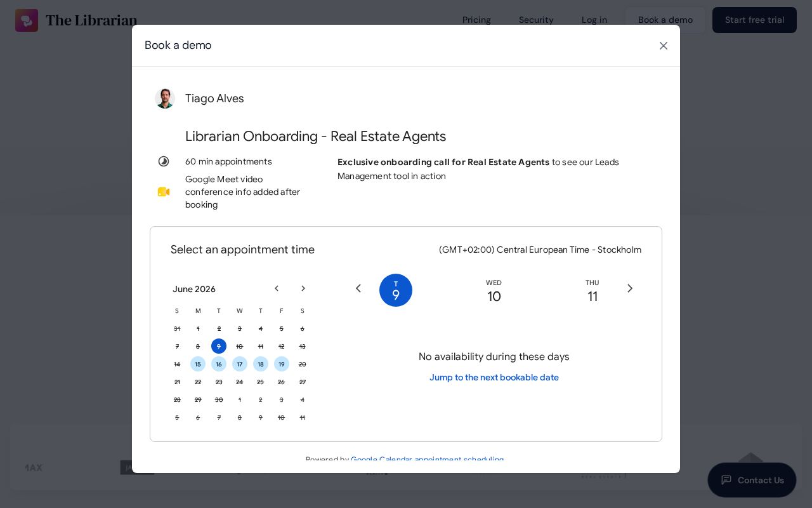
Task: Click No availability during these days message
Action: tap(494, 357)
